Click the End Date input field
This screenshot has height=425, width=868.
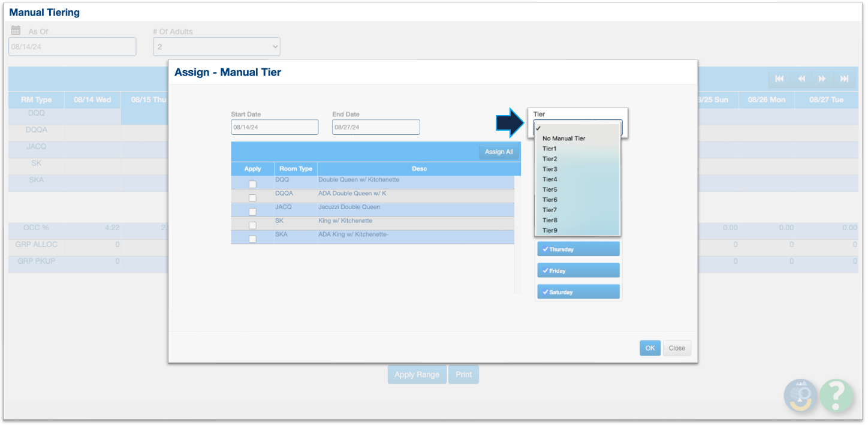click(376, 127)
